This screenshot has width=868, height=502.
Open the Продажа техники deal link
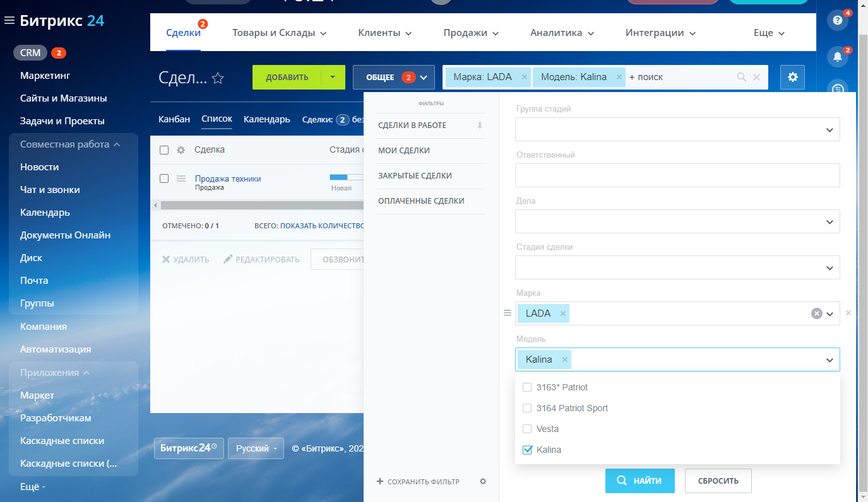pyautogui.click(x=228, y=178)
